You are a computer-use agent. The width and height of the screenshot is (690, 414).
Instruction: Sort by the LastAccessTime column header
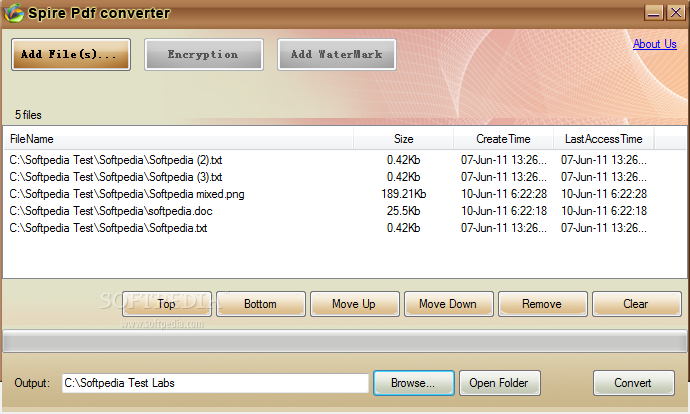(x=604, y=139)
